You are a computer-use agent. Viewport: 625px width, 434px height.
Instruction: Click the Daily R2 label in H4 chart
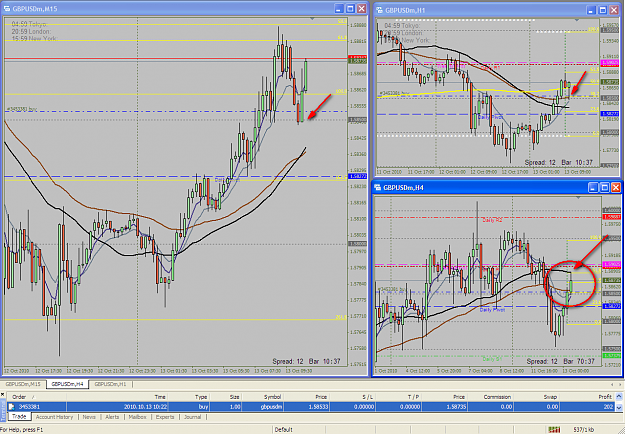[492, 220]
